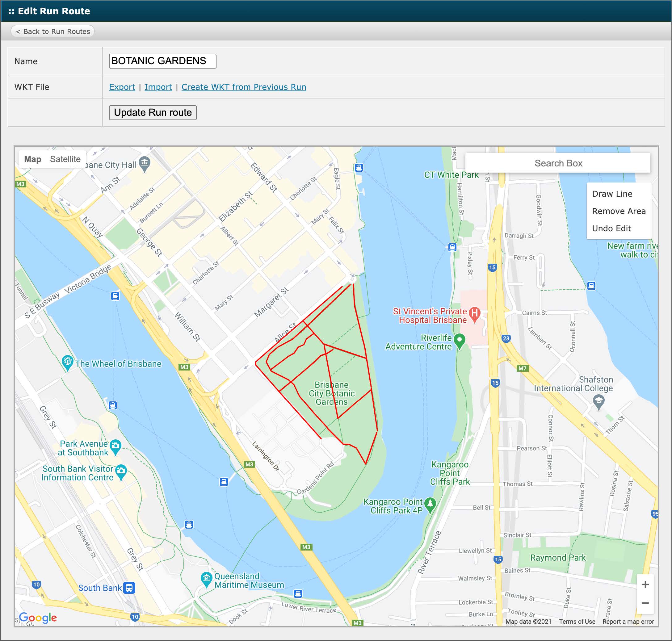
Task: Click the Kangaroo Point Cliffs Park label
Action: (450, 473)
